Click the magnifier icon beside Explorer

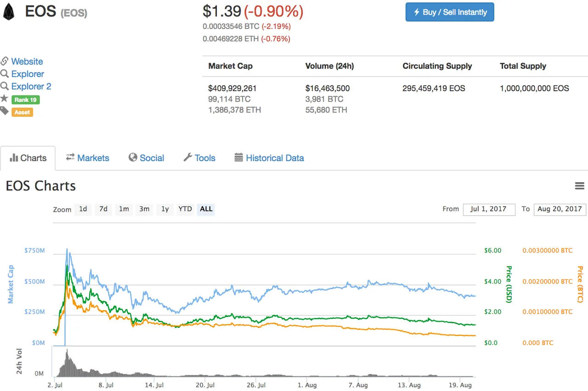[4, 74]
